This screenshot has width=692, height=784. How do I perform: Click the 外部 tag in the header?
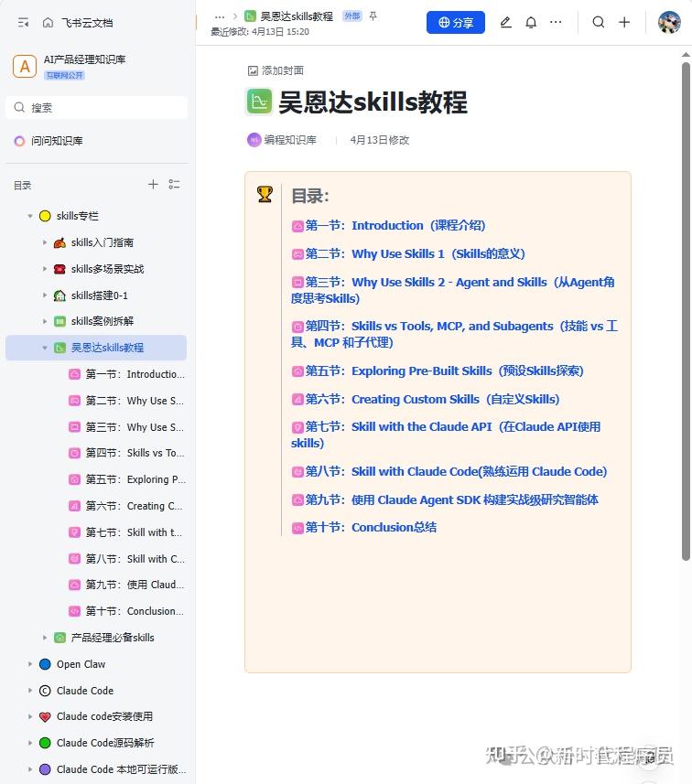(x=352, y=16)
